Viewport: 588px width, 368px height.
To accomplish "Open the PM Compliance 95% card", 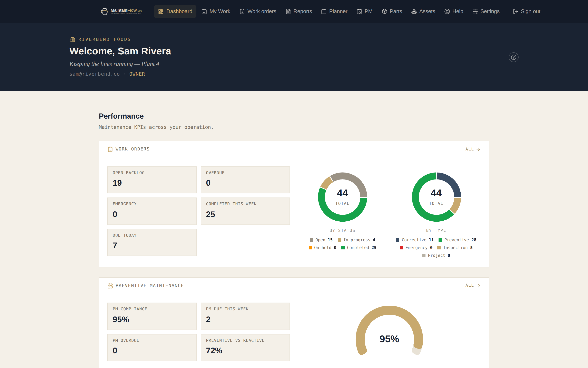I will (152, 316).
